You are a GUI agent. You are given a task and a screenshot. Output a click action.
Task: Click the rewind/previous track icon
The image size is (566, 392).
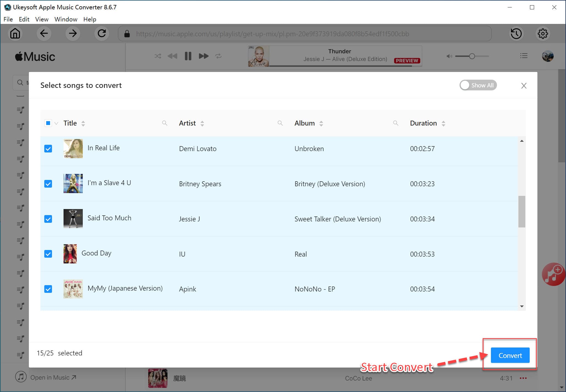172,56
